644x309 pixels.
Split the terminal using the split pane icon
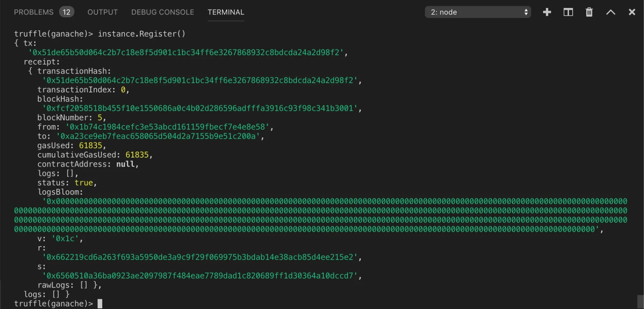568,12
